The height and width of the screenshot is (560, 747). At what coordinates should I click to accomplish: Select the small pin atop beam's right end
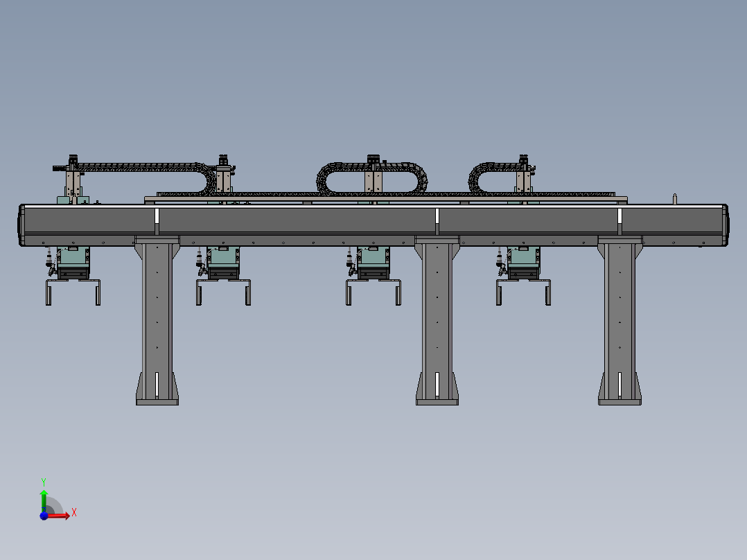pyautogui.click(x=675, y=199)
